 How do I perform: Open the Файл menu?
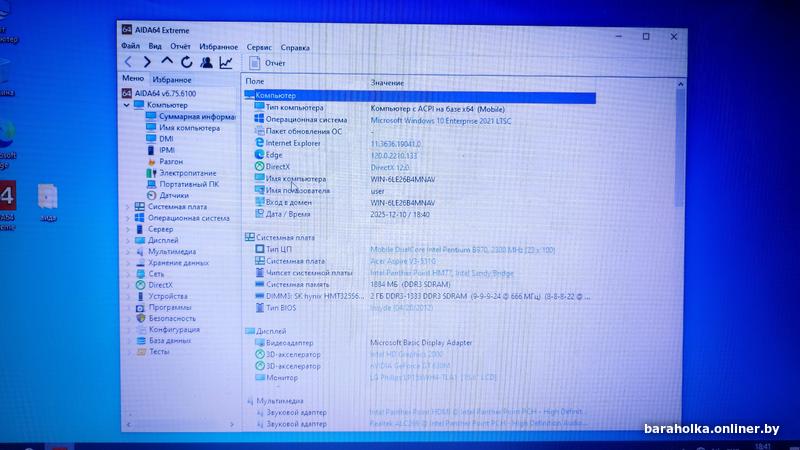click(131, 46)
